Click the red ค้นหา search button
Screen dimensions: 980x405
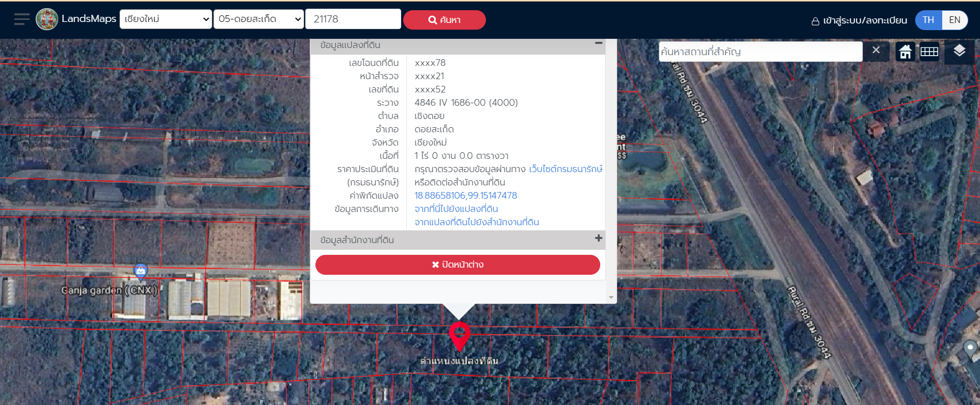click(444, 20)
